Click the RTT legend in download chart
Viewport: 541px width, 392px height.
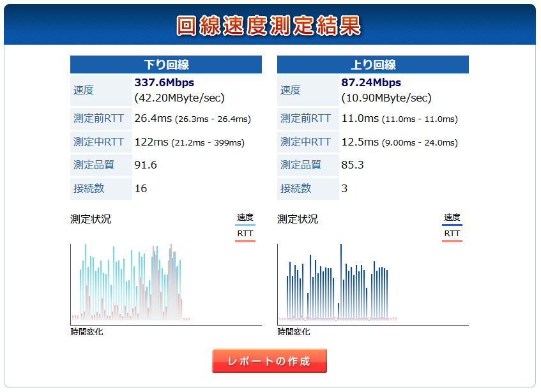(245, 234)
